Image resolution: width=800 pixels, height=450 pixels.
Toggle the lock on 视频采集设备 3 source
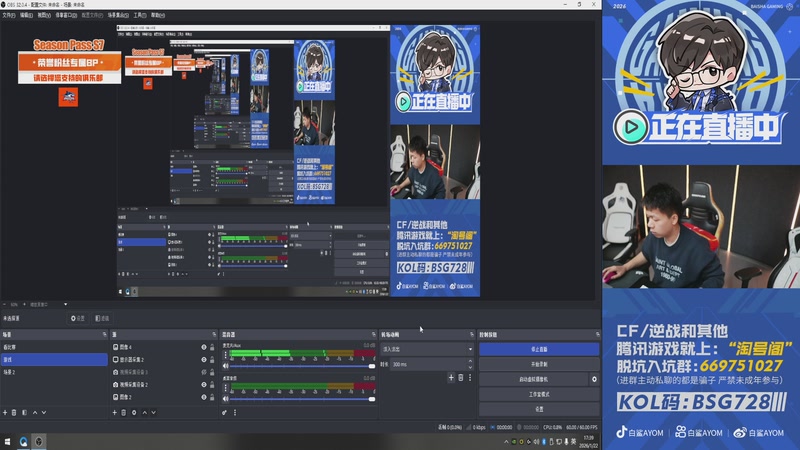click(x=212, y=372)
